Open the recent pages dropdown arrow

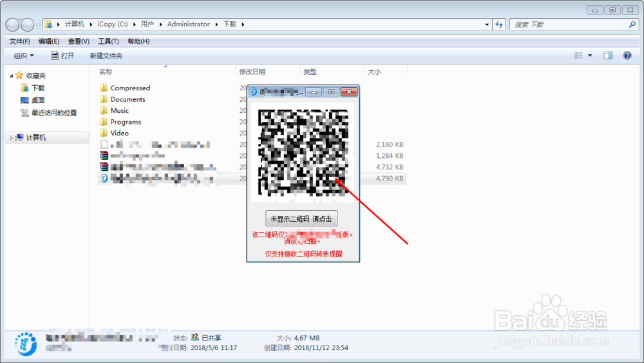click(x=38, y=25)
